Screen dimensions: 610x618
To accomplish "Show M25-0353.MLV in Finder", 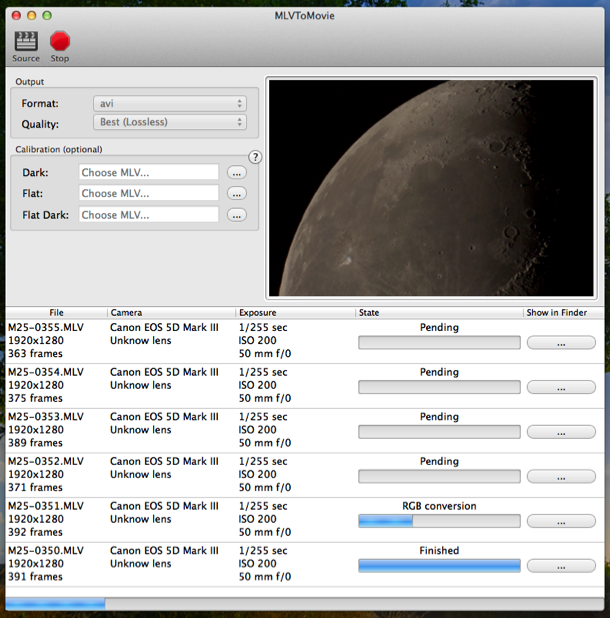I will (x=560, y=432).
